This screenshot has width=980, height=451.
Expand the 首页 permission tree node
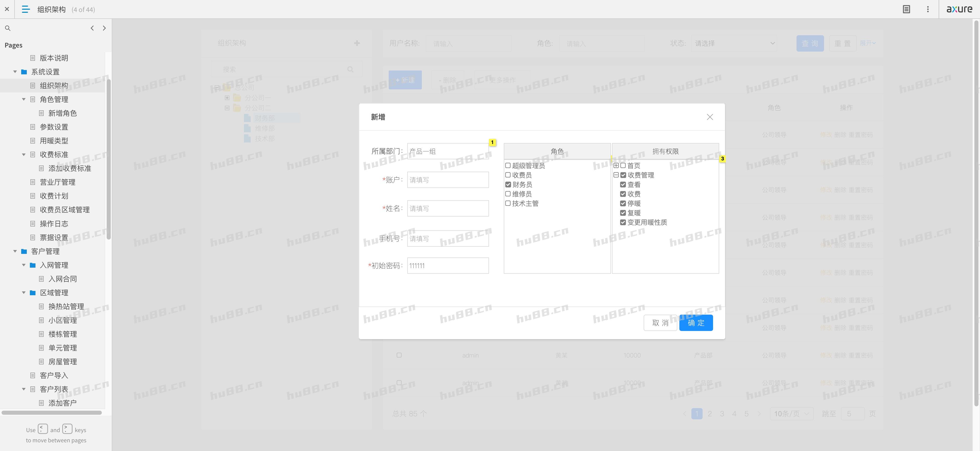[x=616, y=165]
